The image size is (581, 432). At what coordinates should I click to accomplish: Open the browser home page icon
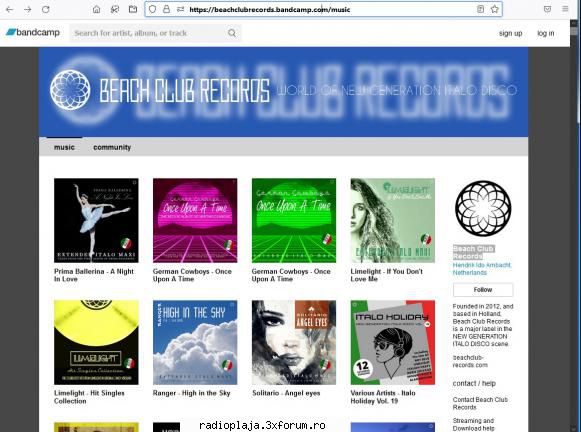click(x=96, y=10)
